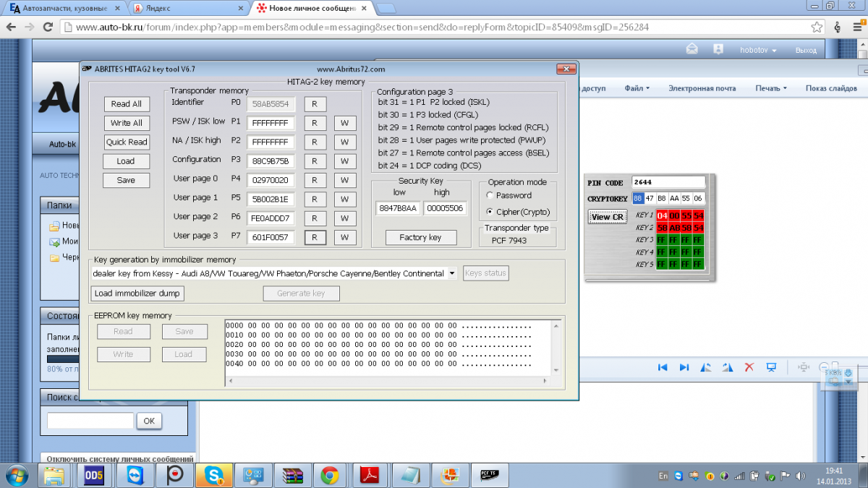
Task: Open the key generation type dropdown
Action: click(452, 273)
